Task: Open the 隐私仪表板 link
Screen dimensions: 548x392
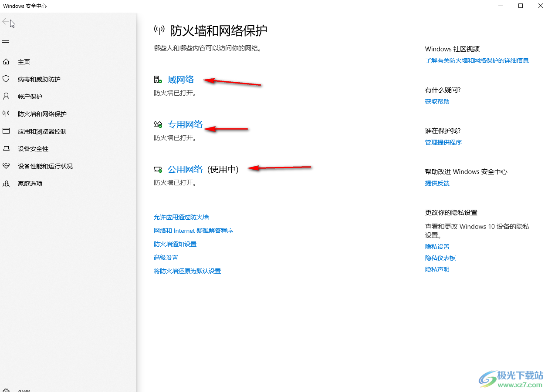Action: 440,258
